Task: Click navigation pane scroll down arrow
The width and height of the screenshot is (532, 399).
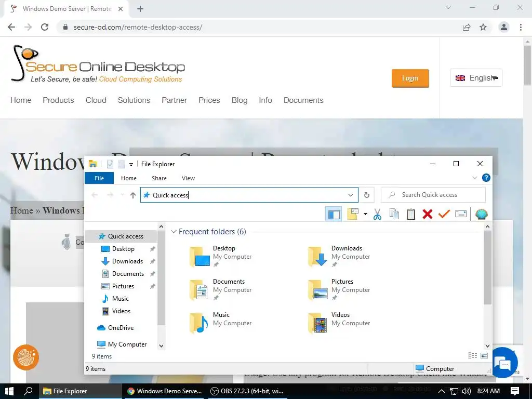Action: [161, 345]
